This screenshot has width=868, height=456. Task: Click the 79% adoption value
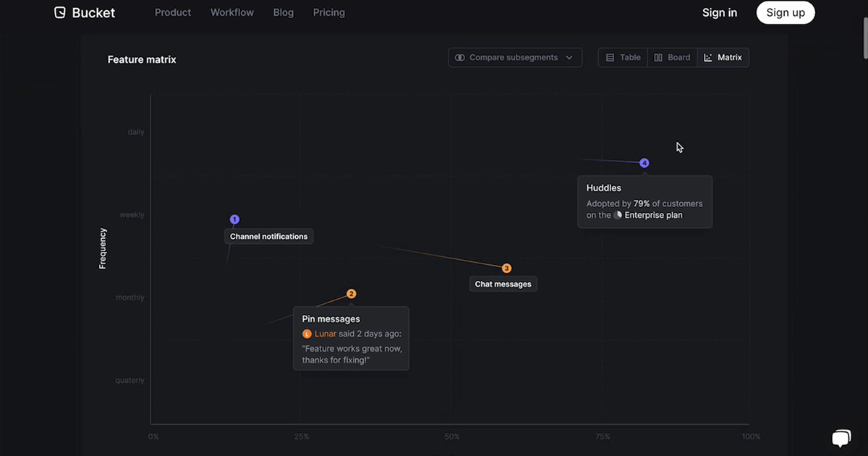(x=642, y=203)
